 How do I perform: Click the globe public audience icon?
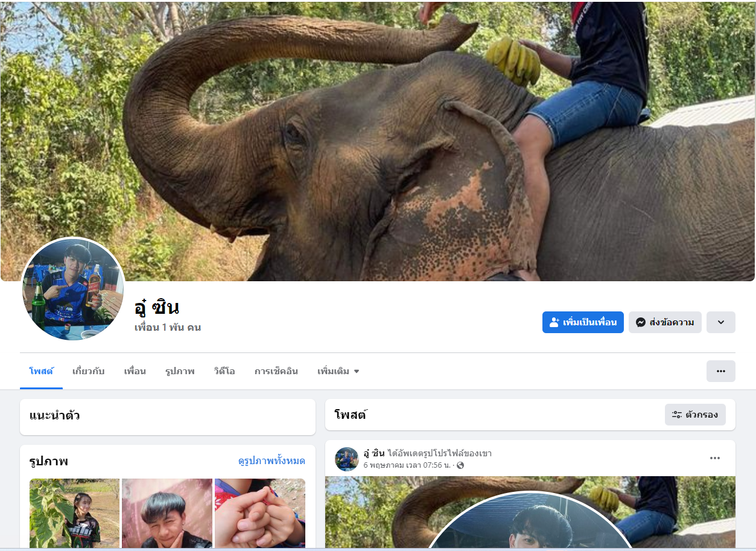[460, 465]
